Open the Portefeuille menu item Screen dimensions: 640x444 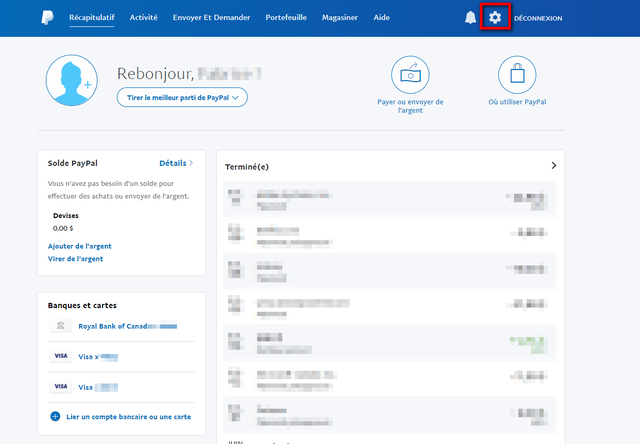tap(286, 18)
